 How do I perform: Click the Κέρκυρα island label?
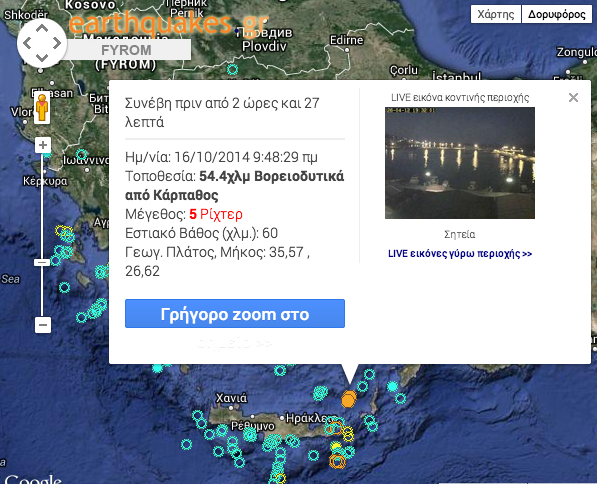45,181
